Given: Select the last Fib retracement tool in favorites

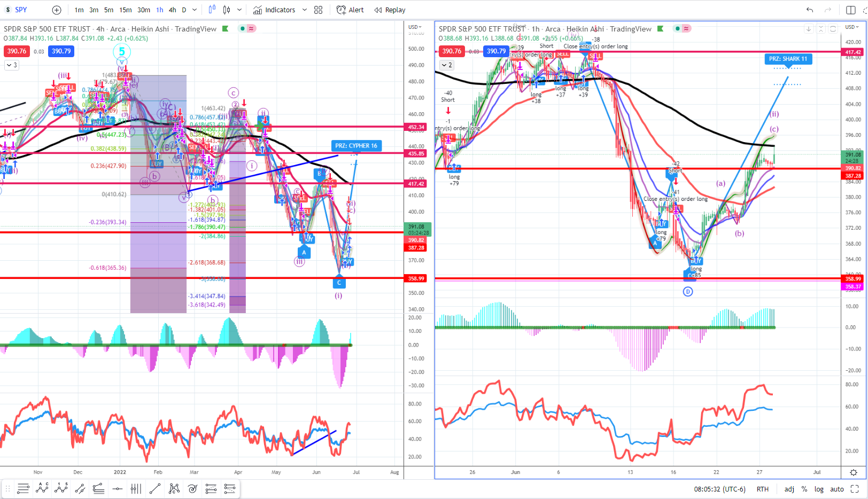Looking at the screenshot, I should 230,488.
